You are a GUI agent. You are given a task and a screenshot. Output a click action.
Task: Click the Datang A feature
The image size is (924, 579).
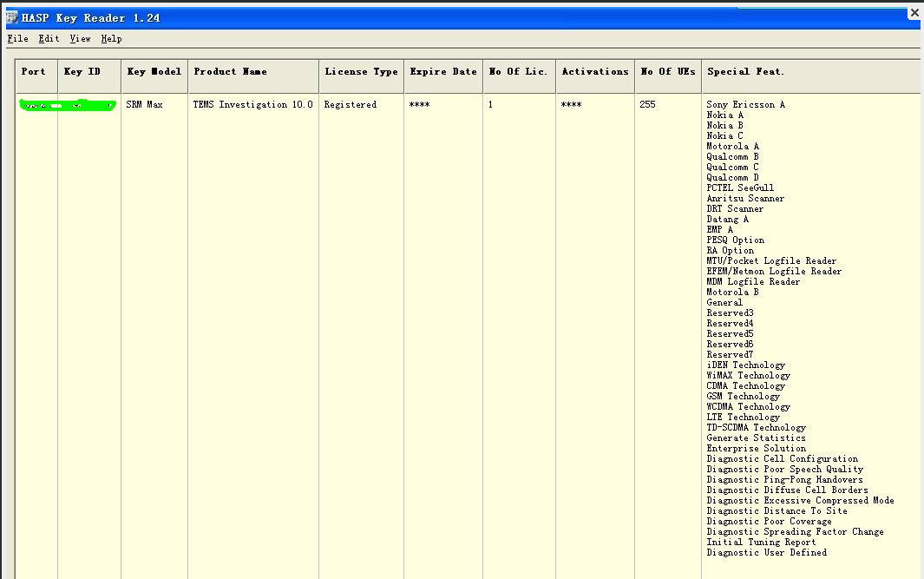tap(727, 220)
